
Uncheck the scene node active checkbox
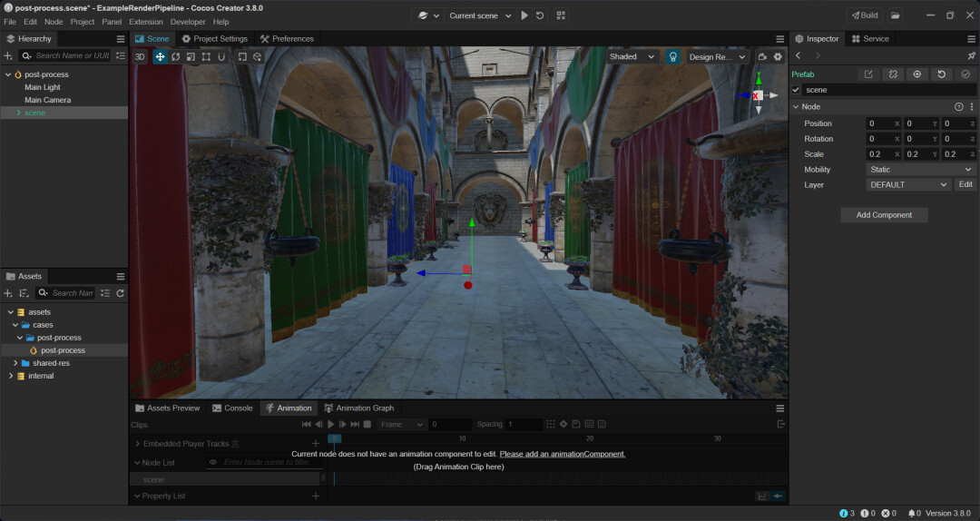pyautogui.click(x=797, y=90)
